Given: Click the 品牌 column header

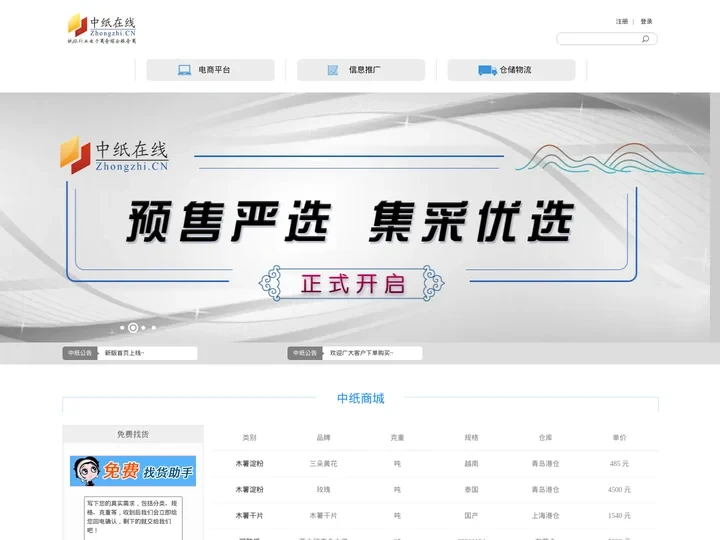Looking at the screenshot, I should pyautogui.click(x=323, y=438).
